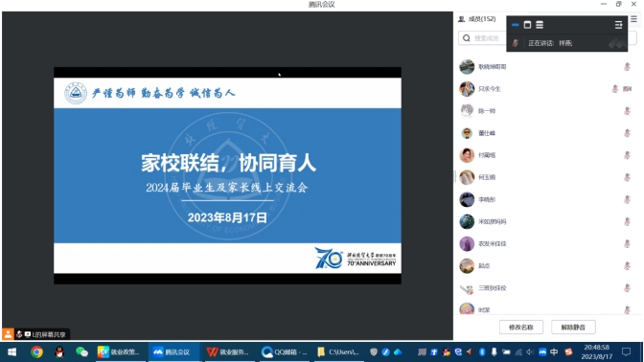Open 腾讯会议 taskbar item
The width and height of the screenshot is (644, 362).
click(173, 352)
